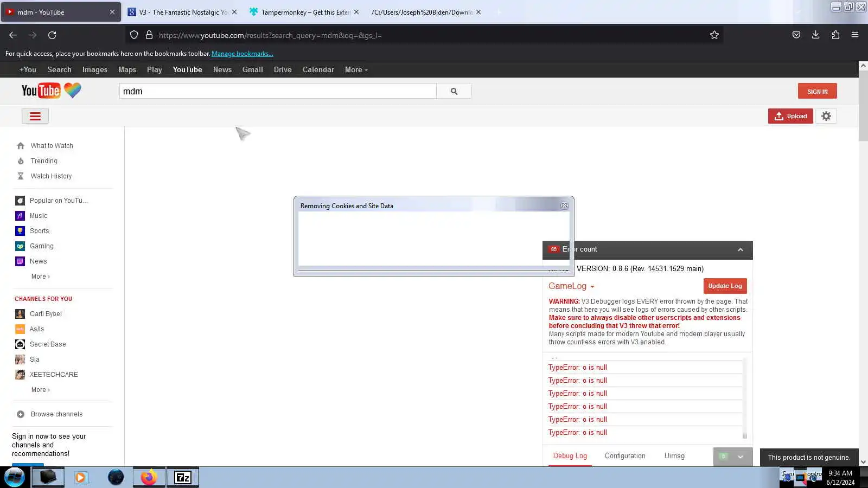868x488 pixels.
Task: Switch to the Tampermonkey browser tab
Action: [x=305, y=12]
